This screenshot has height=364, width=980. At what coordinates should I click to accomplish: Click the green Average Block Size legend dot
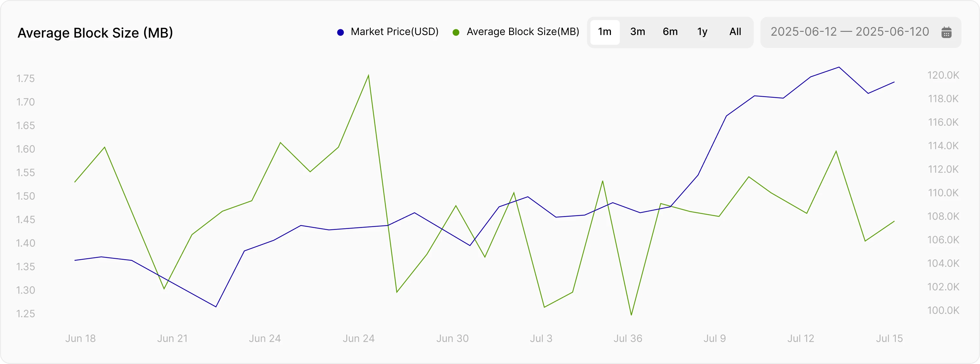point(455,32)
